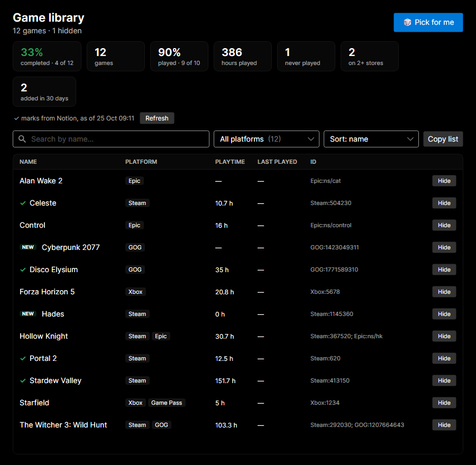Click the '90% played' stat card
This screenshot has height=465, width=476.
tap(179, 57)
